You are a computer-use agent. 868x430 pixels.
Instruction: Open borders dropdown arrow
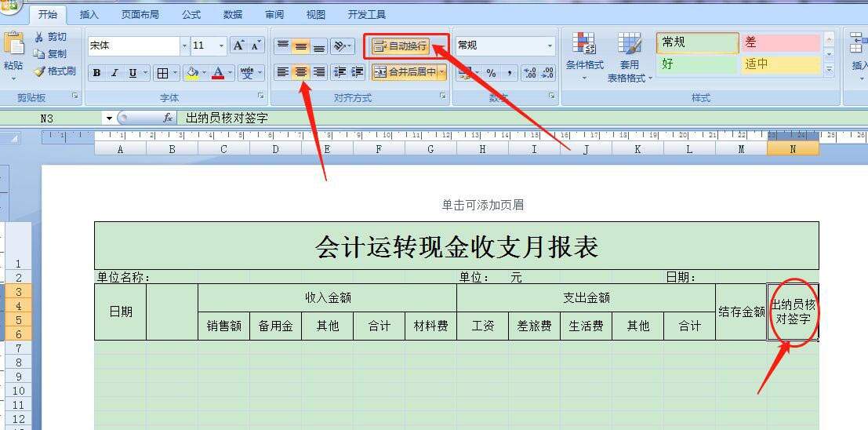pos(176,73)
